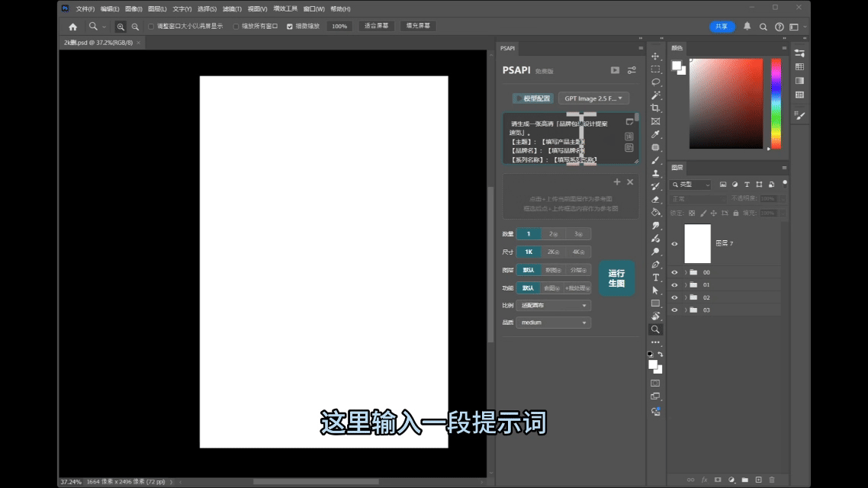Hide group 03 with eye icon
Image resolution: width=868 pixels, height=488 pixels.
[x=674, y=310]
